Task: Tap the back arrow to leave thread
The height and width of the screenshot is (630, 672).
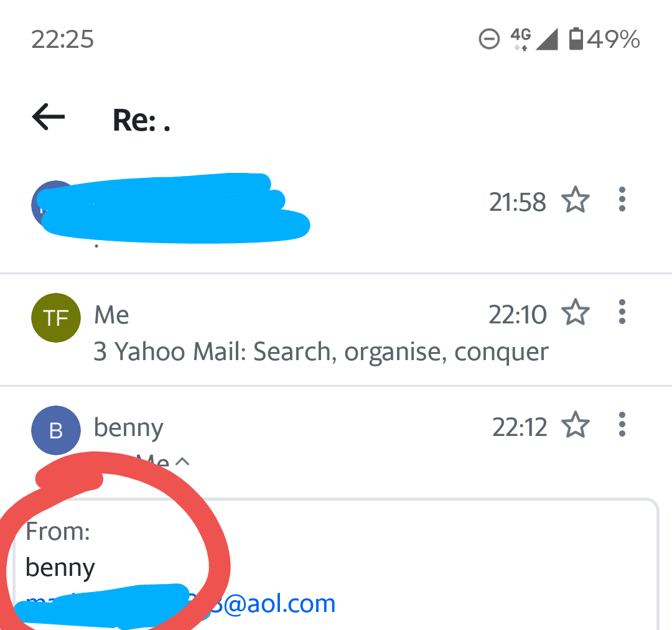Action: [x=49, y=117]
